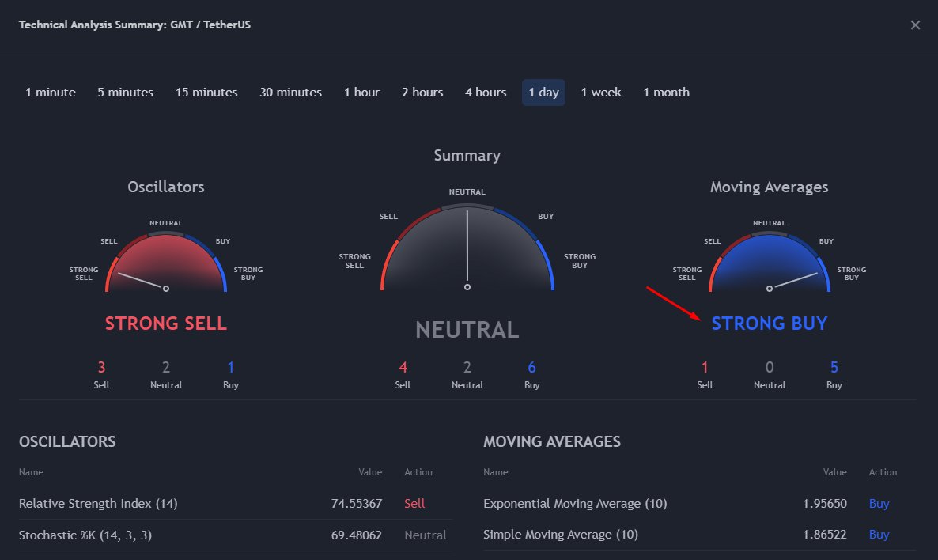938x560 pixels.
Task: Click the Stochastic value 69.48062
Action: 357,535
